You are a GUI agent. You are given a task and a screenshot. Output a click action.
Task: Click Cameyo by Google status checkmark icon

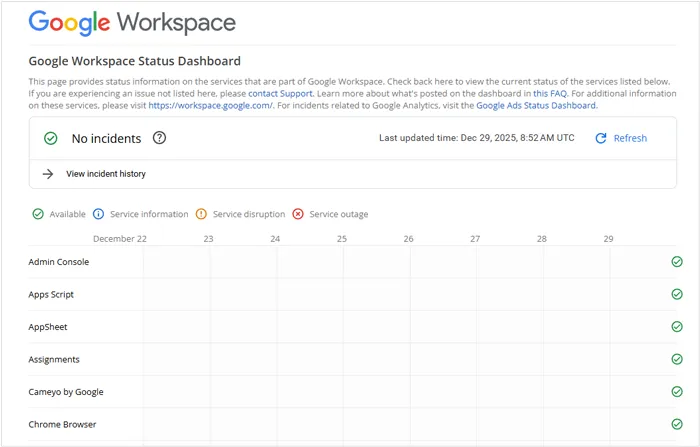click(677, 392)
